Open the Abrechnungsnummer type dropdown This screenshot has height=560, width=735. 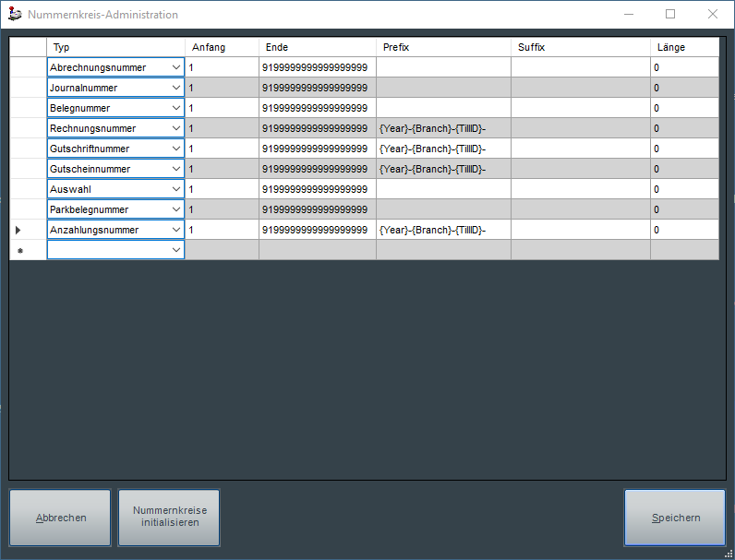click(x=175, y=67)
